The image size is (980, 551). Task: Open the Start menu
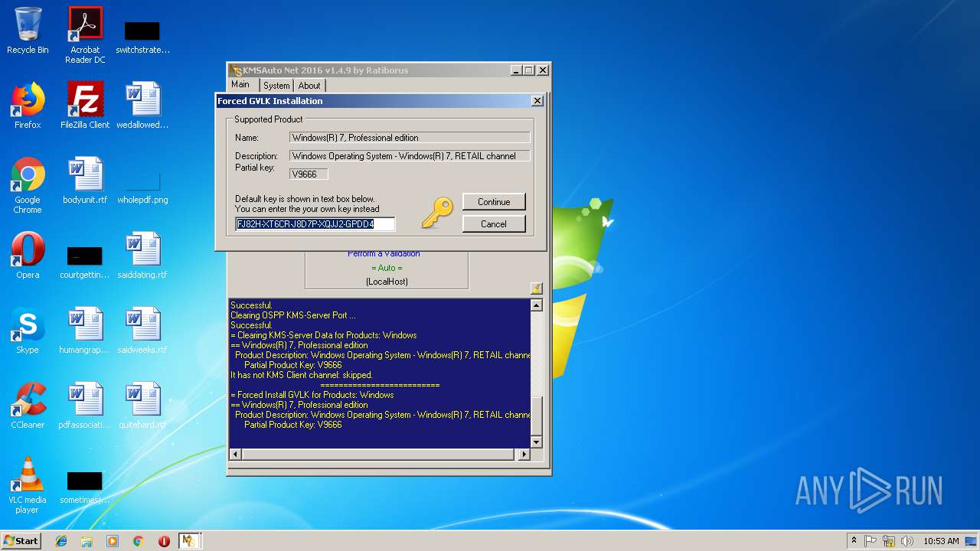21,540
